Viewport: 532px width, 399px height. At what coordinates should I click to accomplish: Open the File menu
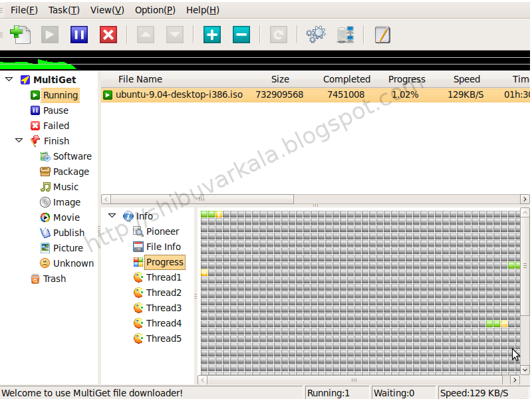pyautogui.click(x=24, y=10)
